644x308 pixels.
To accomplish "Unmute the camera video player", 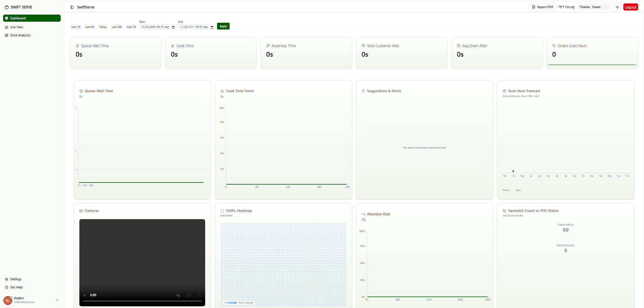I will coord(178,295).
